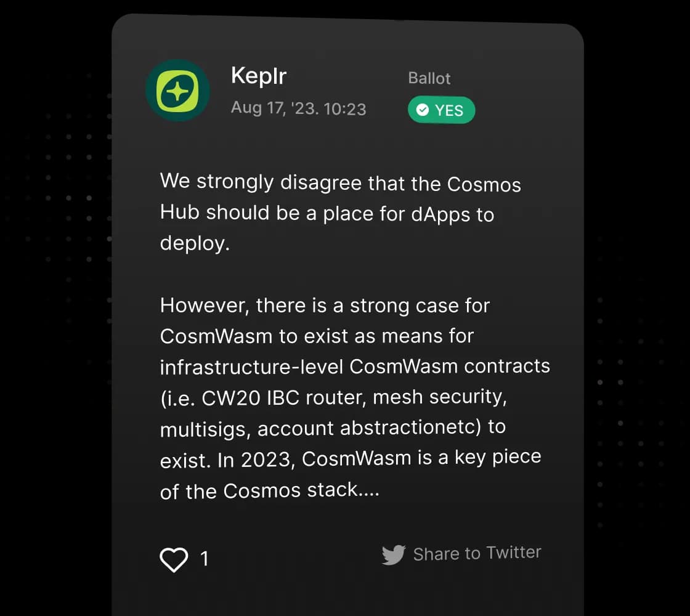
Task: Click the Twitter bird icon
Action: 394,554
